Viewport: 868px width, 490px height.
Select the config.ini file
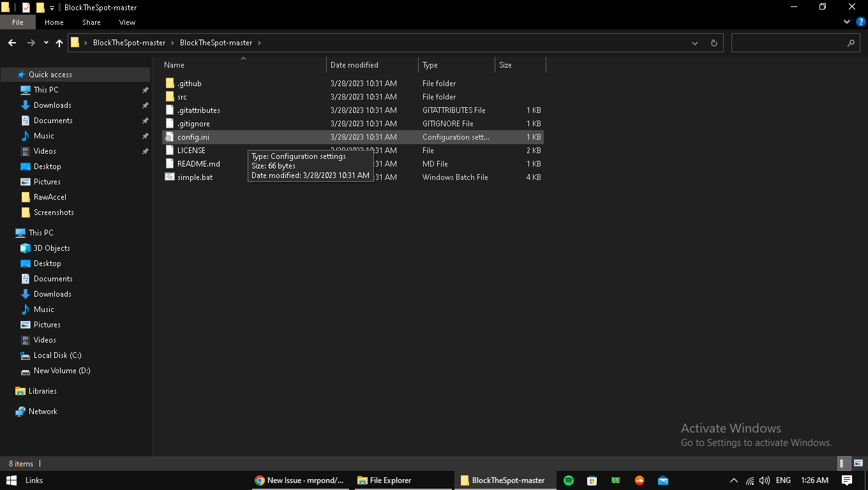click(x=193, y=137)
